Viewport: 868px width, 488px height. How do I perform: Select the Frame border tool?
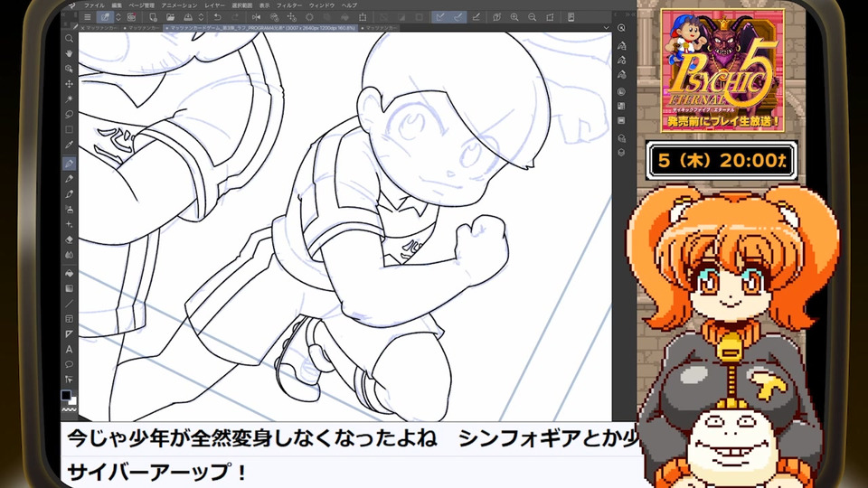(x=70, y=319)
